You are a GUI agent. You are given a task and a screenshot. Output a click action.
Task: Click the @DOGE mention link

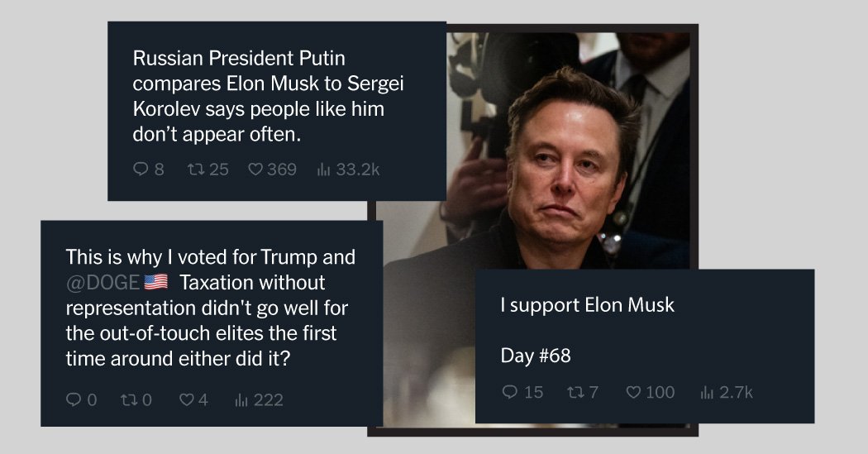click(x=102, y=282)
